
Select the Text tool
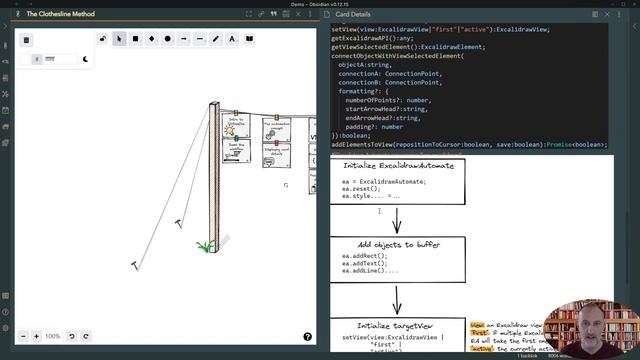(232, 39)
